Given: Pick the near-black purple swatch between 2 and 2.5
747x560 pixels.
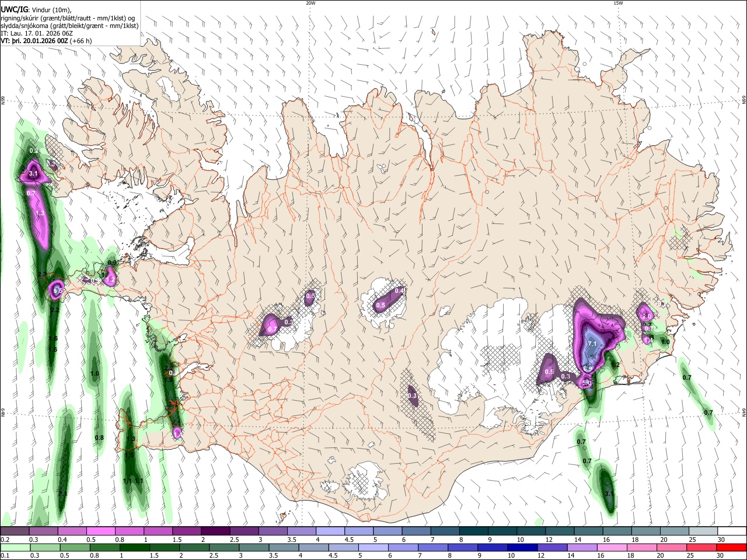Looking at the screenshot, I should (x=215, y=531).
